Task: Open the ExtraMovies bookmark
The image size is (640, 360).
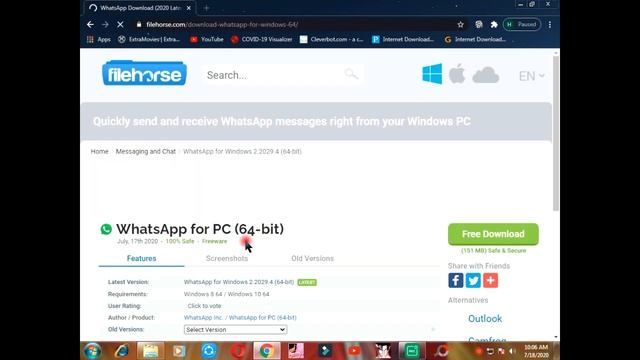Action: coord(149,39)
